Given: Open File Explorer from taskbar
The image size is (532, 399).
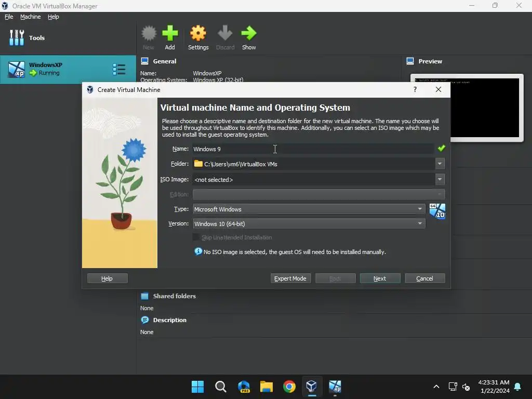Looking at the screenshot, I should click(267, 387).
